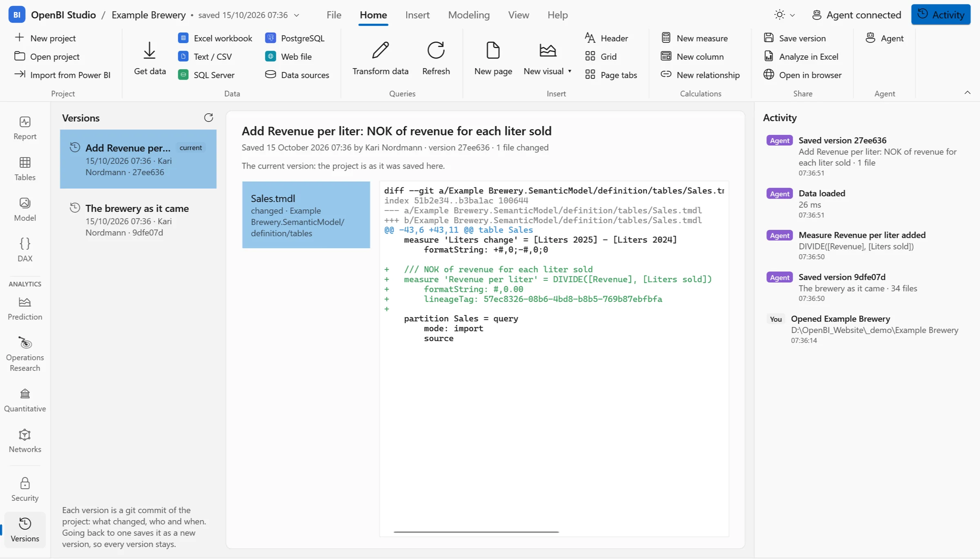Add a New page
The height and width of the screenshot is (559, 980).
point(493,58)
